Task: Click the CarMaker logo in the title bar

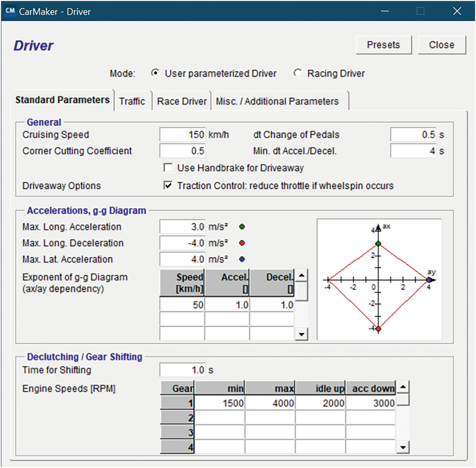Action: [x=10, y=10]
